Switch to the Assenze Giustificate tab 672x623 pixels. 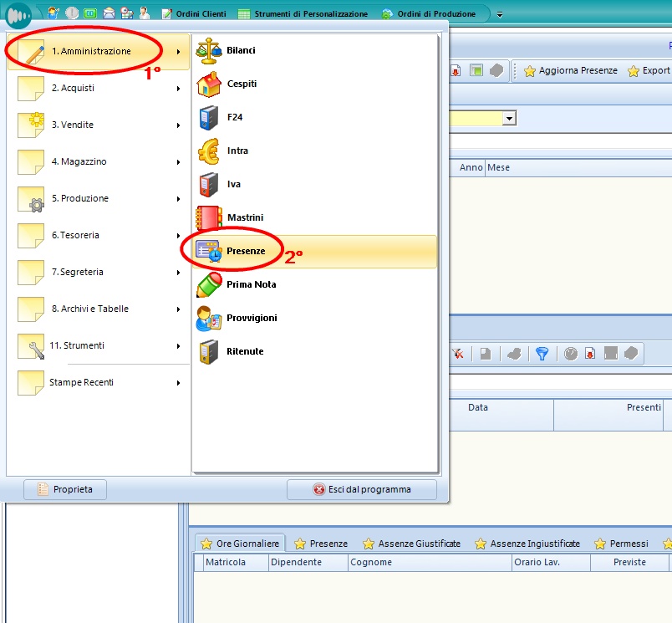[x=411, y=544]
